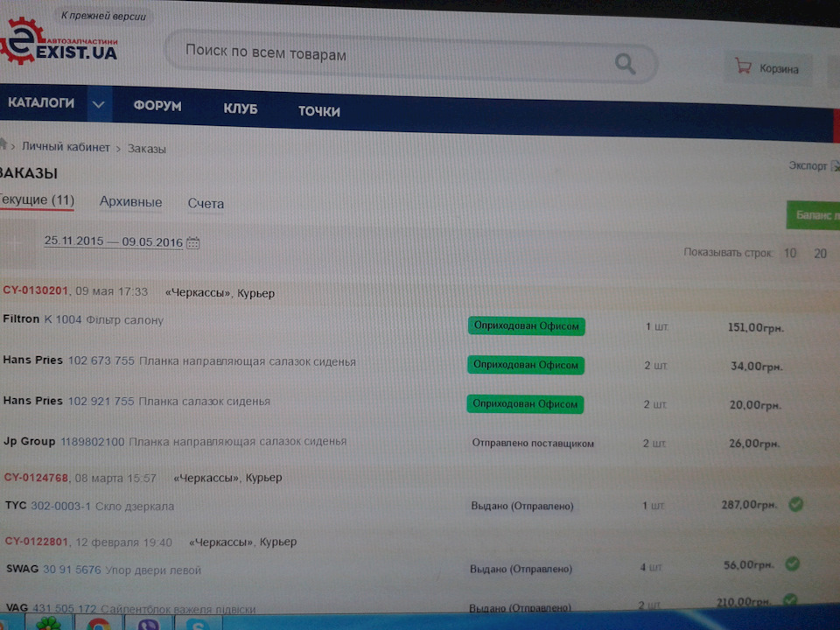Click Выдано (Отправлено) status for SWAG row
Screen dimensions: 840x630
tap(521, 569)
